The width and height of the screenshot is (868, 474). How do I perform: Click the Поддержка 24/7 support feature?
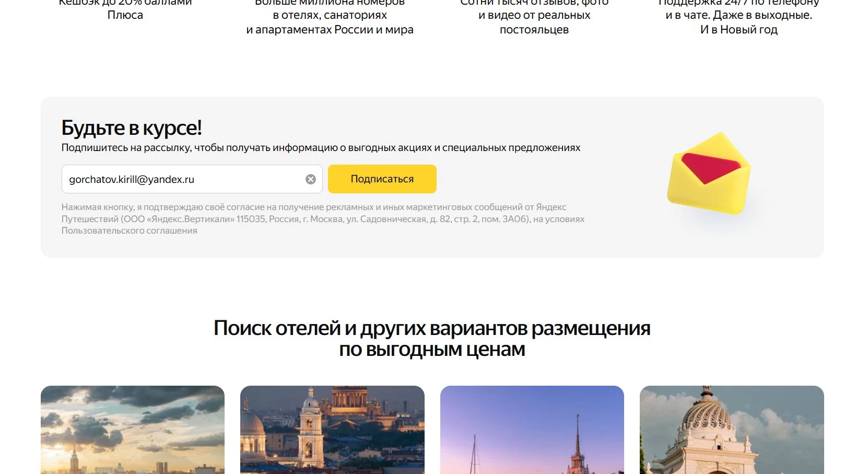tap(739, 16)
